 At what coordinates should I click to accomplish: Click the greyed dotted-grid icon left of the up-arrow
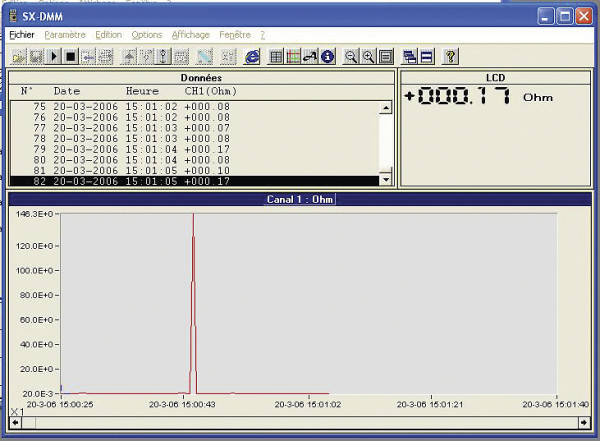[106, 57]
